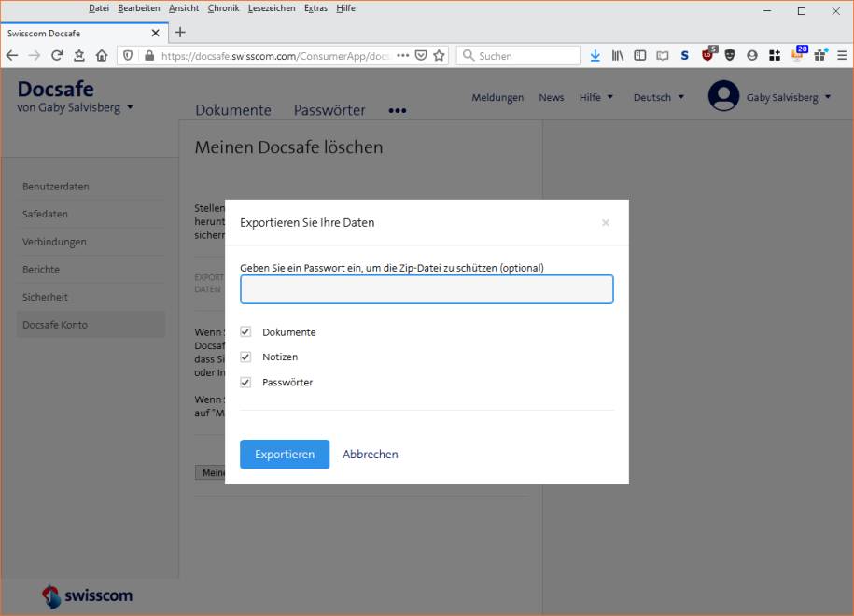The image size is (854, 616).
Task: Click the padlock site security icon
Action: pos(149,56)
